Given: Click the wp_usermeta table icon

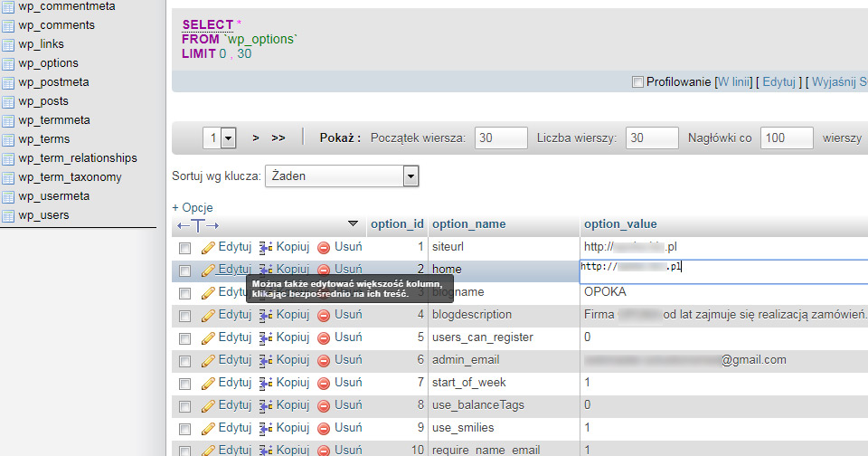Looking at the screenshot, I should coord(8,196).
